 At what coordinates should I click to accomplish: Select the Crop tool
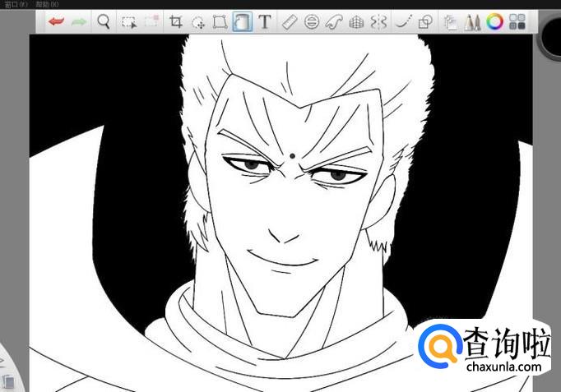pos(175,22)
